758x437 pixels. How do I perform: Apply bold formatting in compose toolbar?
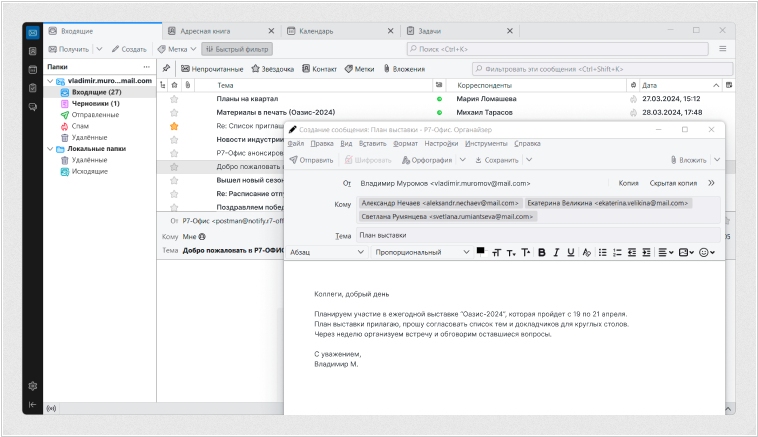coord(541,253)
